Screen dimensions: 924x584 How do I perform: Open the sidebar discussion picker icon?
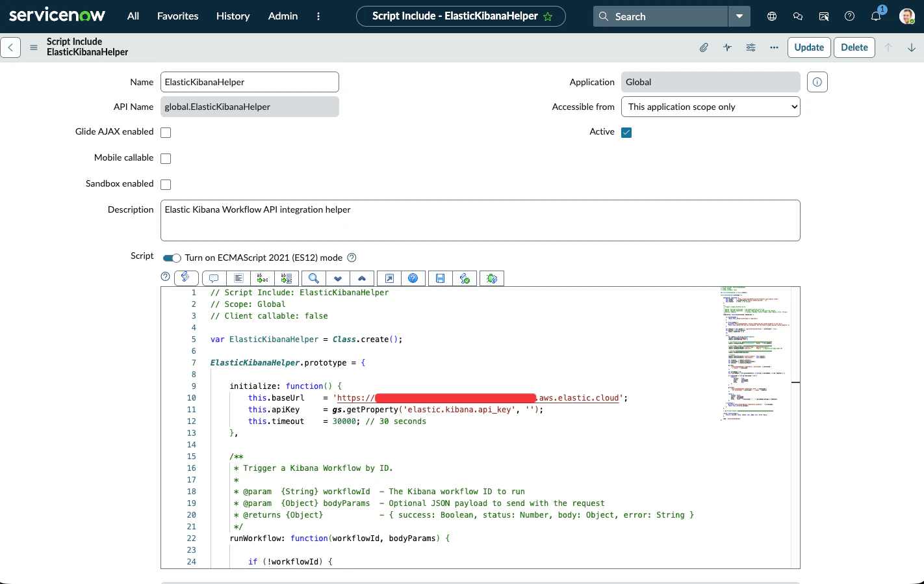pyautogui.click(x=824, y=16)
